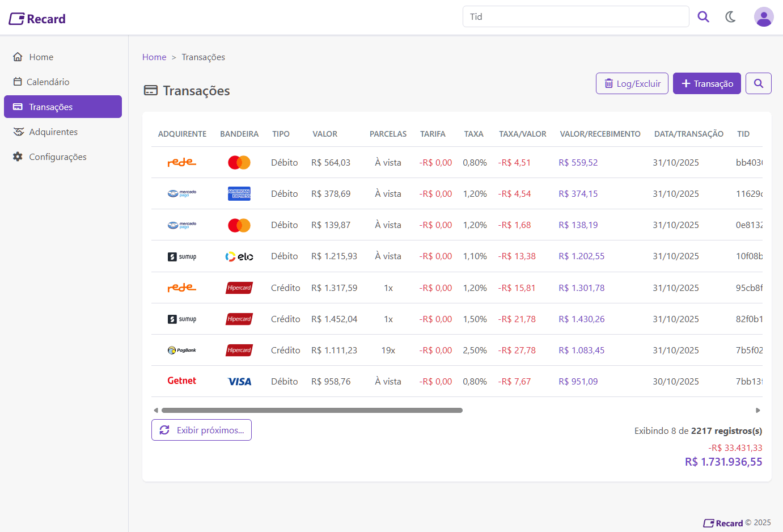Type in the Tid search field
This screenshot has width=783, height=532.
[x=575, y=17]
